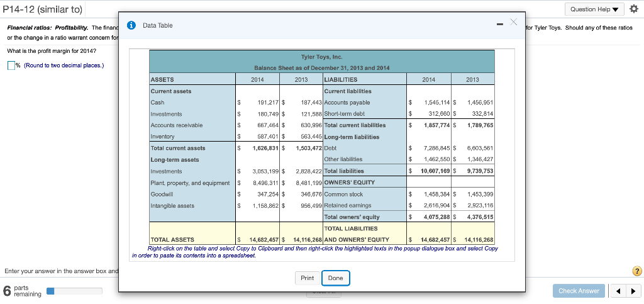Click the Round to two decimal places hint
Screen dimensions: 644x304
point(64,65)
